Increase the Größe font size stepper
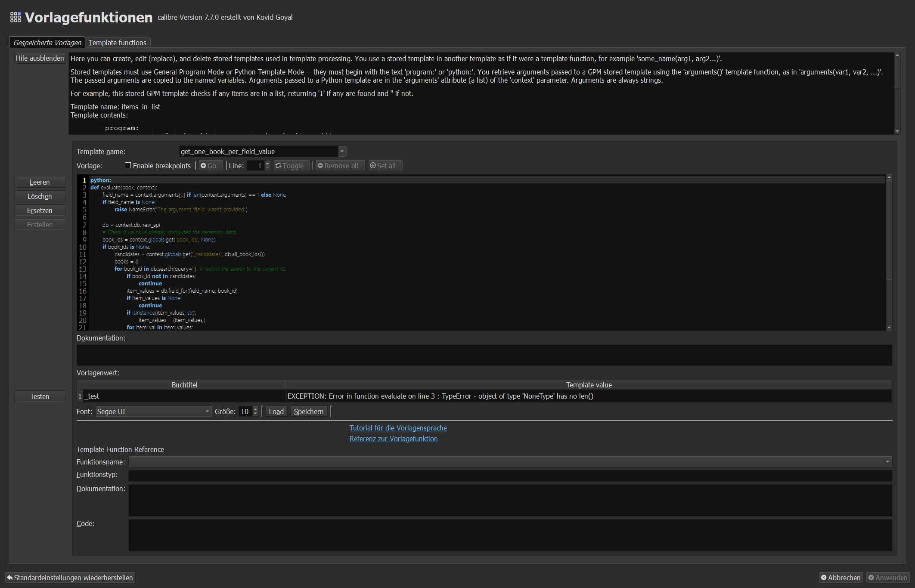The height and width of the screenshot is (588, 915). [255, 409]
